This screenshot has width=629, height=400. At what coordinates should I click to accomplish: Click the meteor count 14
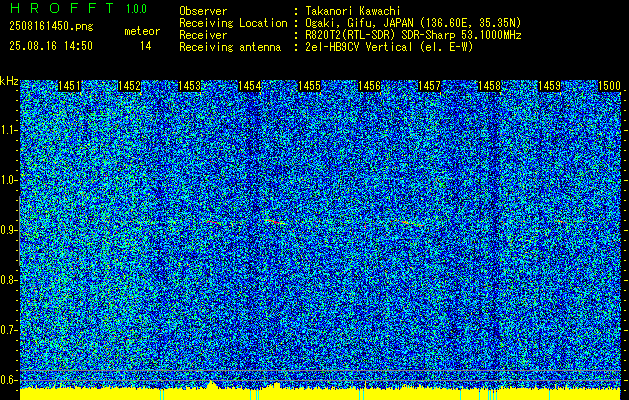146,46
